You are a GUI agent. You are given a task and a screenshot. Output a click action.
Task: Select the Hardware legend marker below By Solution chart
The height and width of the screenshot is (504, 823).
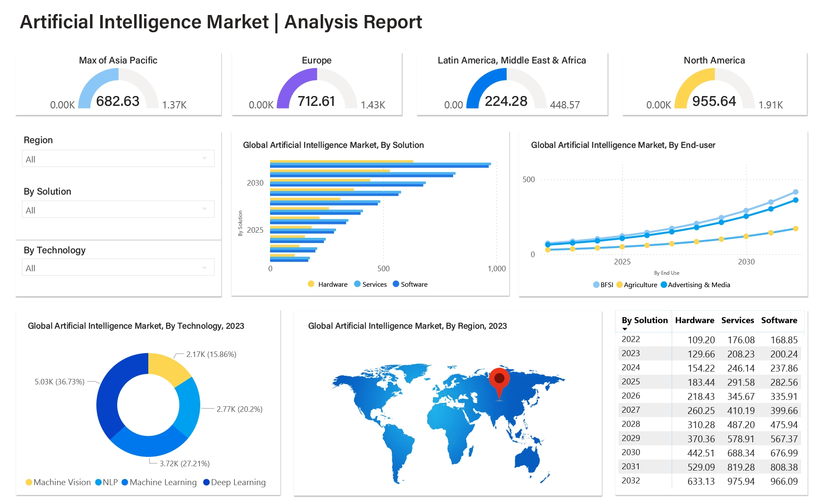[311, 284]
